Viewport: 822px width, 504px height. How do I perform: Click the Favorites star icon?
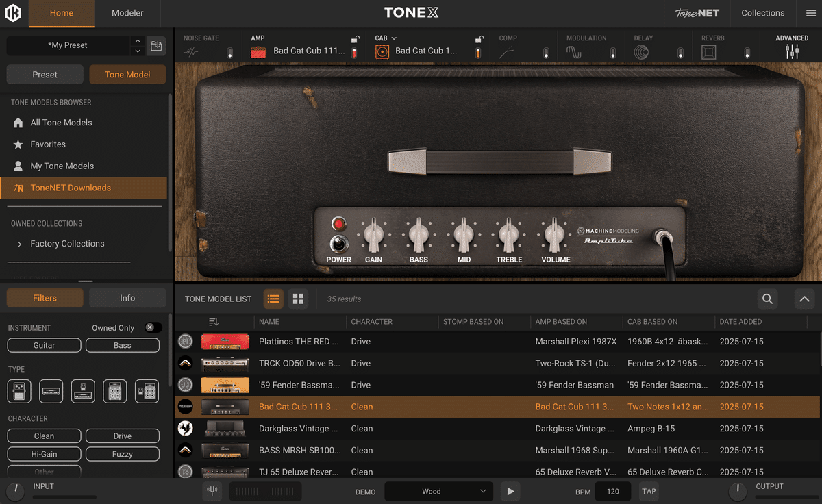pos(18,144)
